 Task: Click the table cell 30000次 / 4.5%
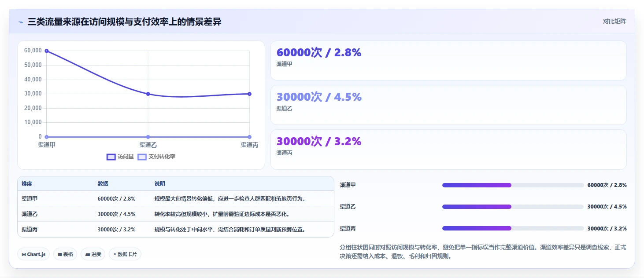pyautogui.click(x=116, y=214)
